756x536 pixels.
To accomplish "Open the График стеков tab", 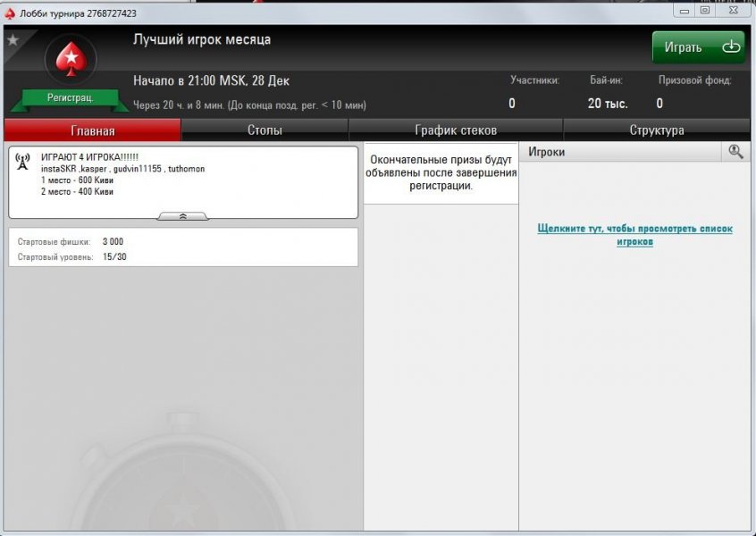I will point(456,130).
